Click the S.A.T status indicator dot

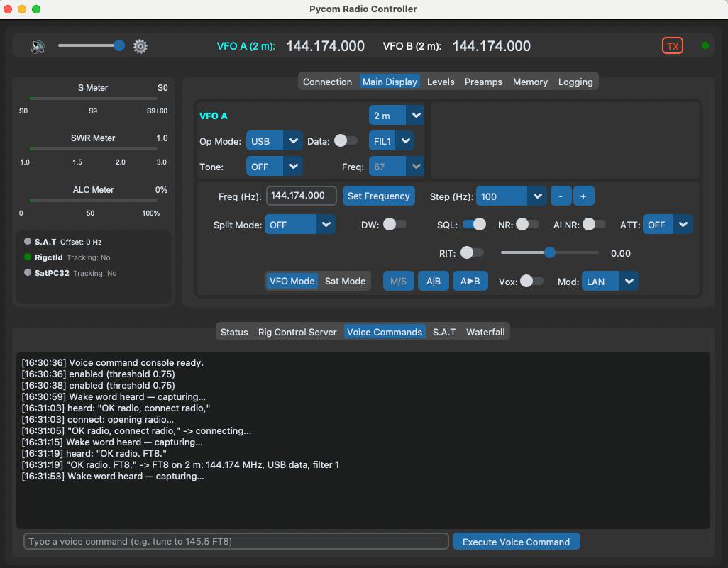[x=28, y=241]
